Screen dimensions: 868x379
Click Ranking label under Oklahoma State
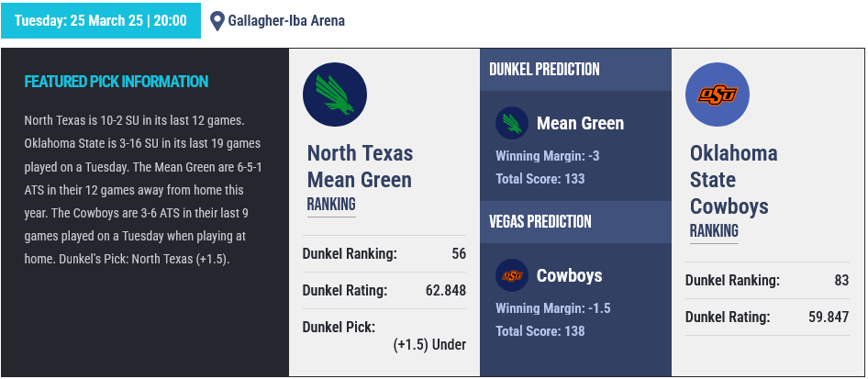click(x=714, y=230)
